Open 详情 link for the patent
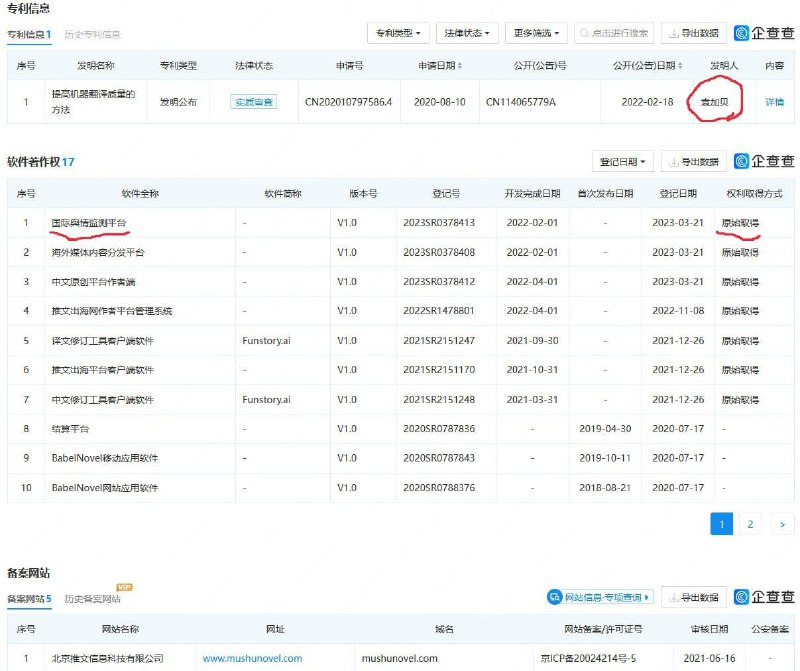800x671 pixels. [x=774, y=102]
